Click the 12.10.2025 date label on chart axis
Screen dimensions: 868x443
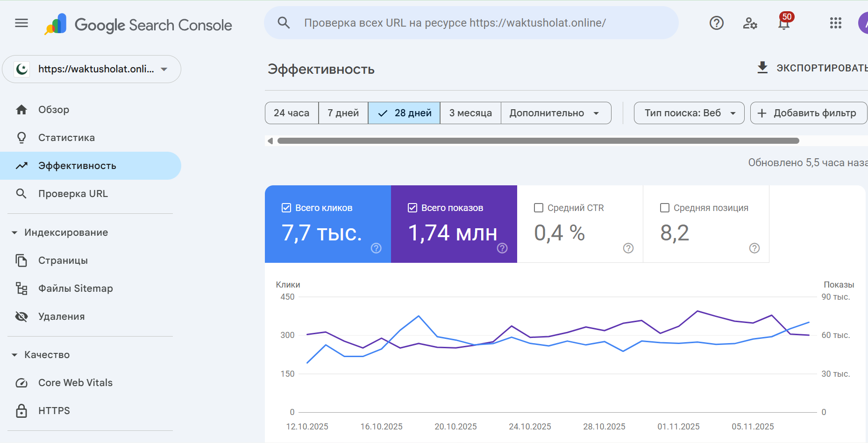point(307,427)
